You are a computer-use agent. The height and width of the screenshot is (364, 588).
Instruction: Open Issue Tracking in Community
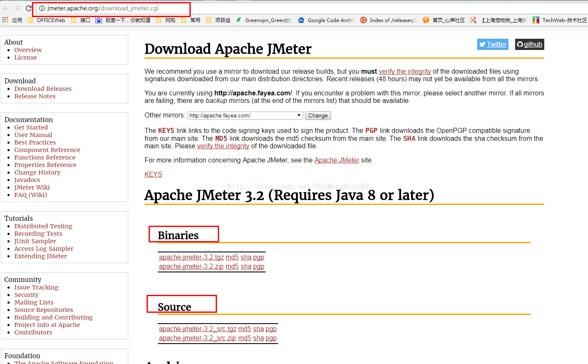point(36,287)
